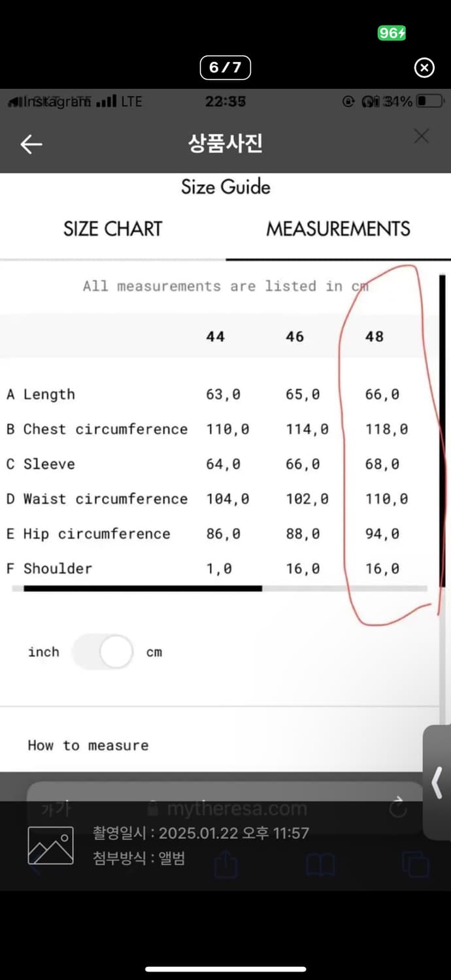Close the photo viewer with the circled X

424,67
